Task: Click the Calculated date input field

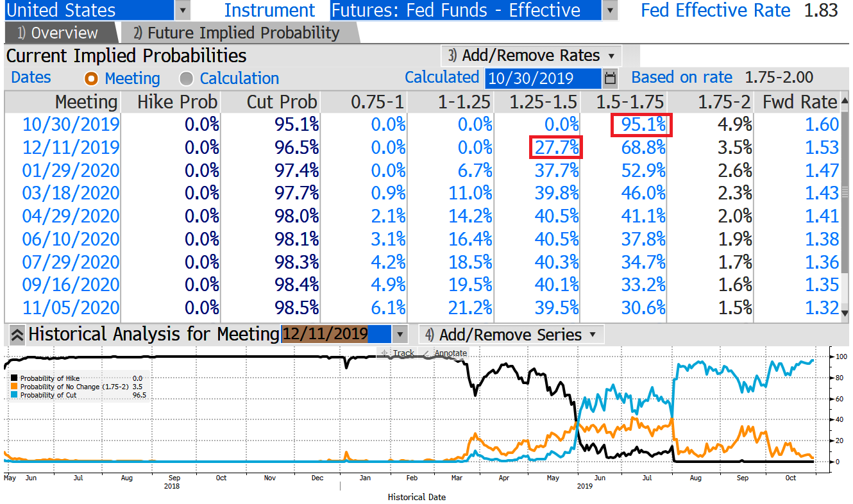Action: [543, 78]
